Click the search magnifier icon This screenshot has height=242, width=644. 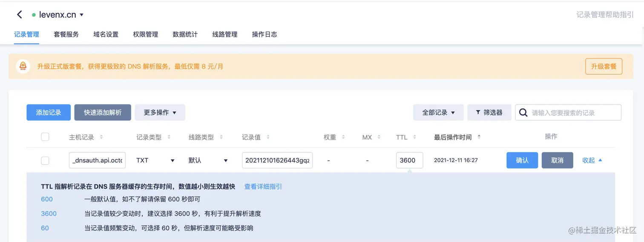click(523, 113)
